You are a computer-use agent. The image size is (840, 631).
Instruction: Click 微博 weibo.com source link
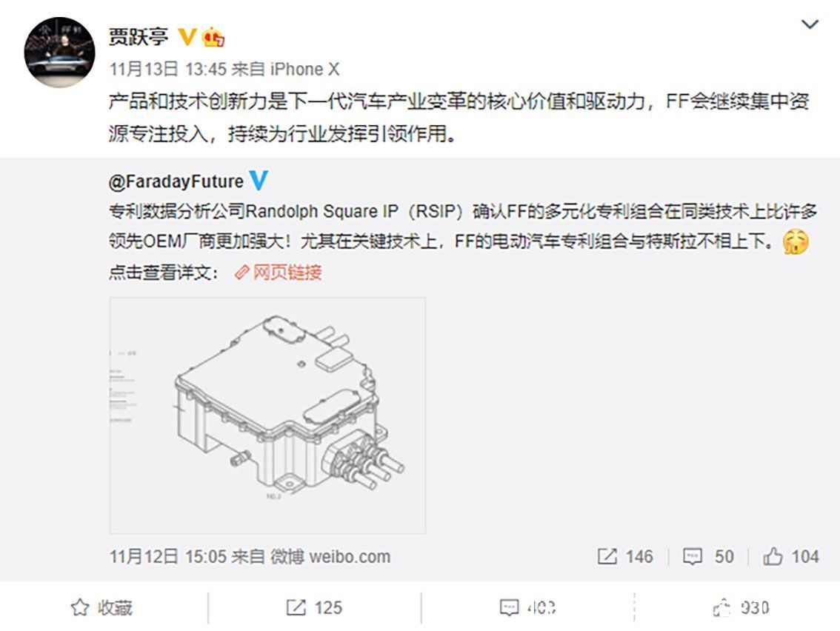(x=330, y=556)
